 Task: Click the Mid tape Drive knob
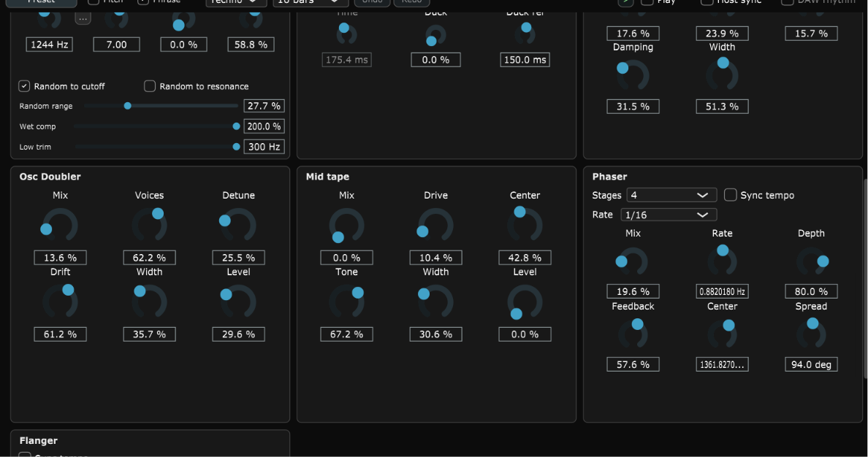tap(435, 225)
